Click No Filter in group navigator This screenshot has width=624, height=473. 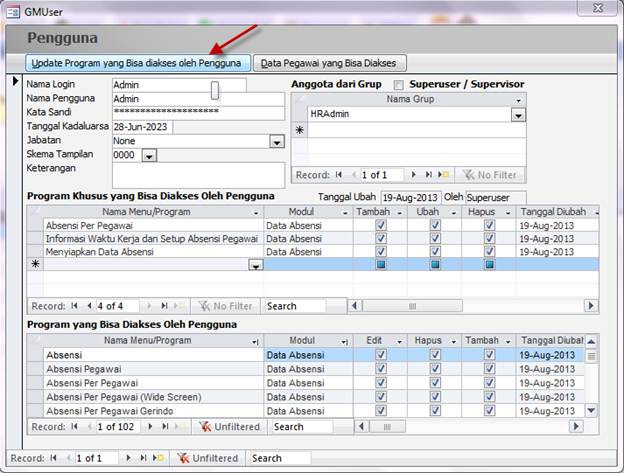click(x=489, y=175)
